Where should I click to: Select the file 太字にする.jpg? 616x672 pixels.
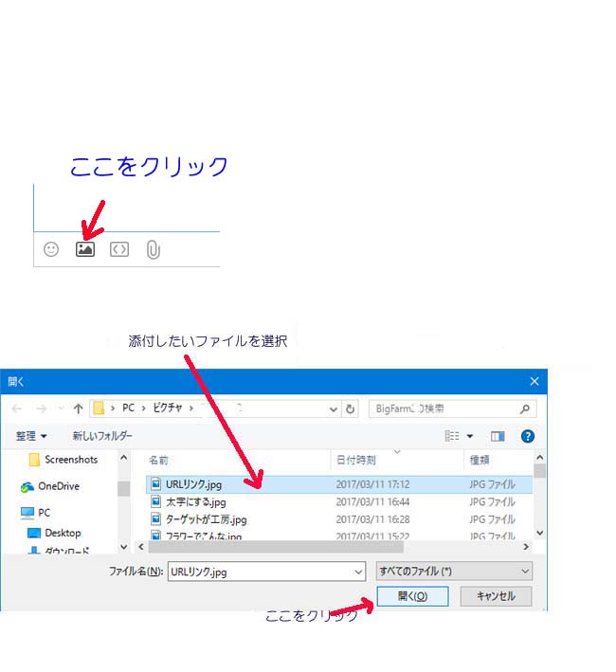pos(196,501)
